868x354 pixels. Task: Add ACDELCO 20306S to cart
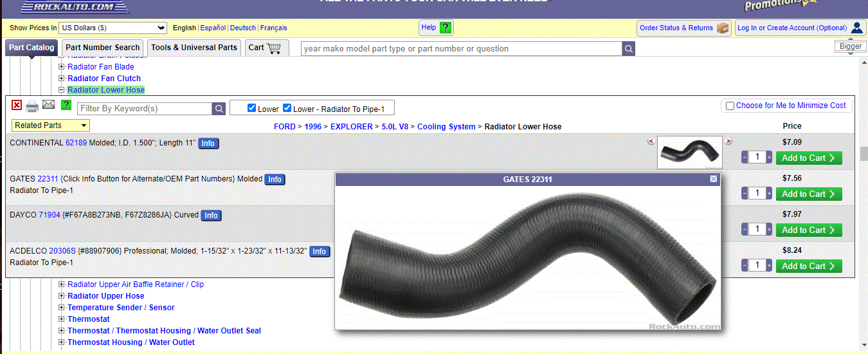point(809,266)
